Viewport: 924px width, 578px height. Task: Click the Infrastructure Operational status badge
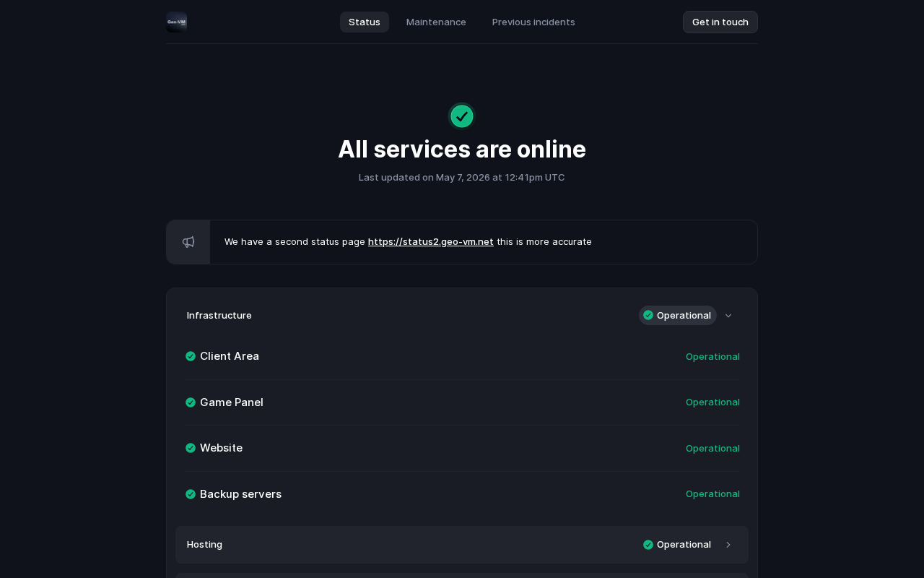[677, 315]
